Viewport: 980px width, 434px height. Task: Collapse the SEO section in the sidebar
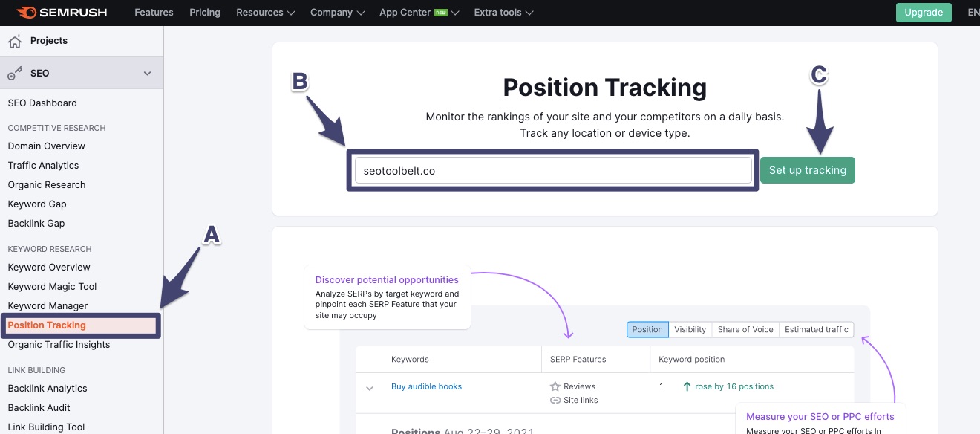(146, 73)
